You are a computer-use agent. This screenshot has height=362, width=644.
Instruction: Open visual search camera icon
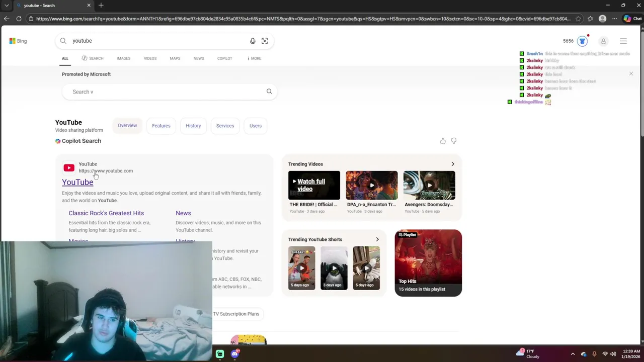265,41
